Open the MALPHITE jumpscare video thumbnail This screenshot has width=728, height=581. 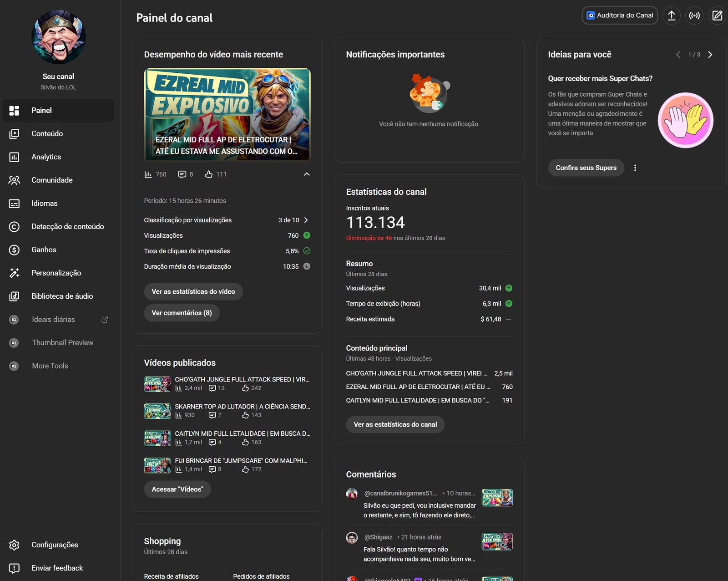point(157,466)
